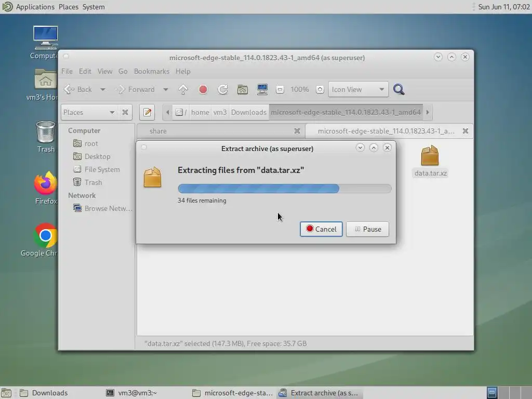532x399 pixels.
Task: Close the microsoft-edge-stable tab
Action: pos(465,131)
